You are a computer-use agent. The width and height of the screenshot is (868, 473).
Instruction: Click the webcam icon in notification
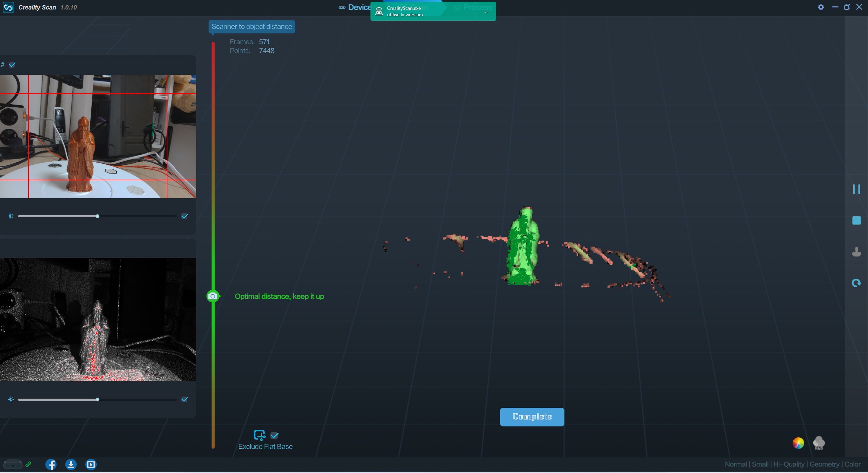pos(379,12)
